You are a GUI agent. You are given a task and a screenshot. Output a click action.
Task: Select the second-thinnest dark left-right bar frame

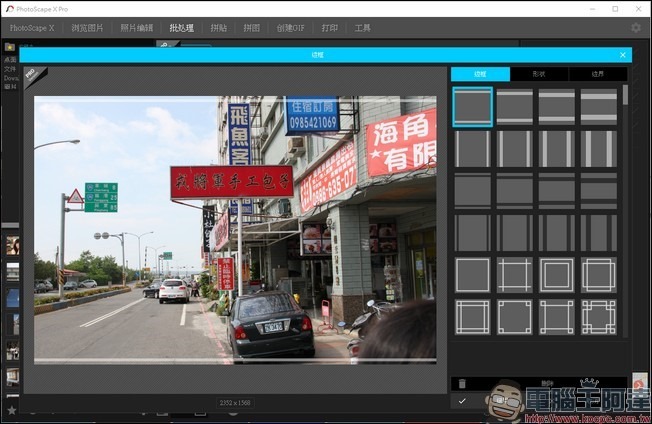point(514,233)
